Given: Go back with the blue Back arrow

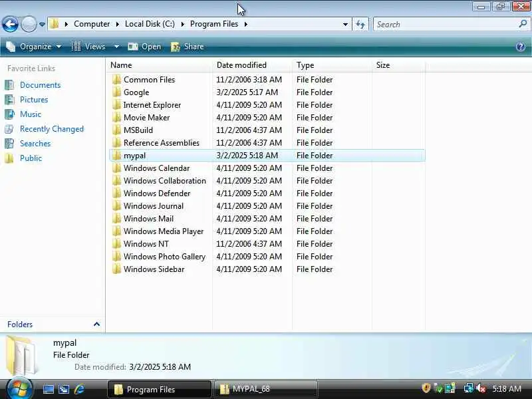Looking at the screenshot, I should [x=10, y=25].
